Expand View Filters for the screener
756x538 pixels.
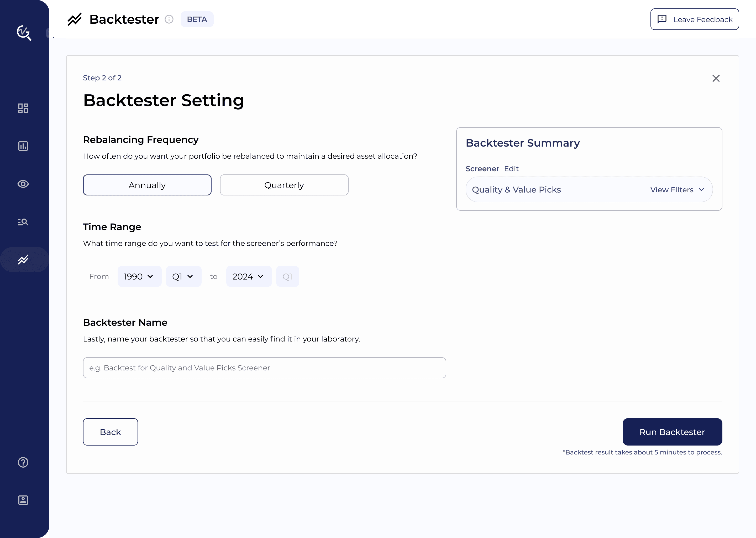pyautogui.click(x=677, y=190)
